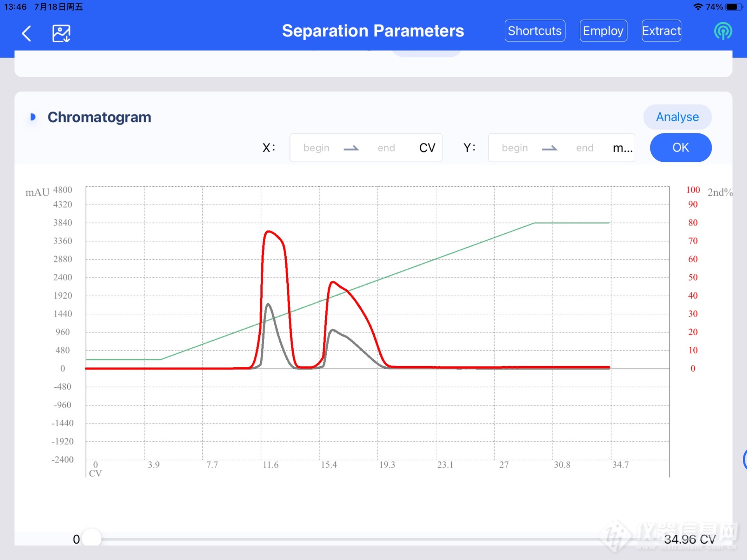
Task: Tap the Y axis end field
Action: (x=584, y=148)
